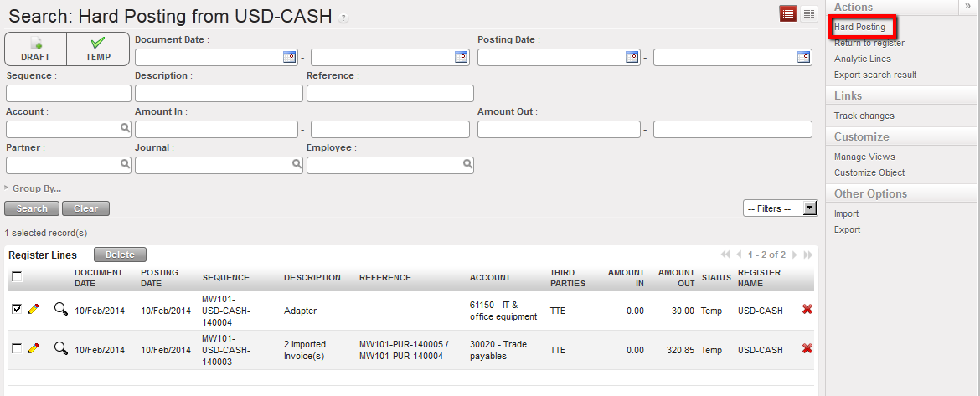Delete the Adapter line with red X
The image size is (980, 396).
tap(807, 310)
